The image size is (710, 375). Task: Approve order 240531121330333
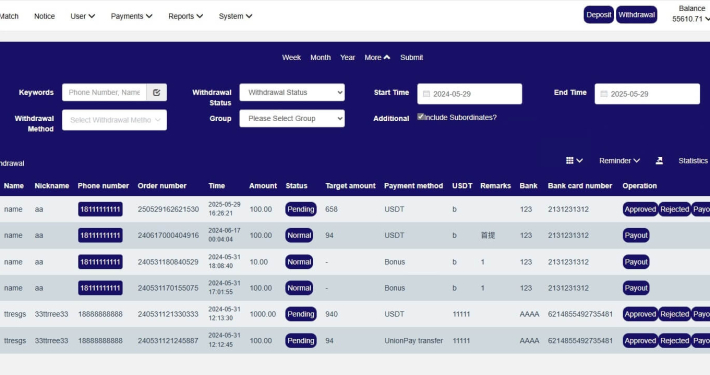640,314
